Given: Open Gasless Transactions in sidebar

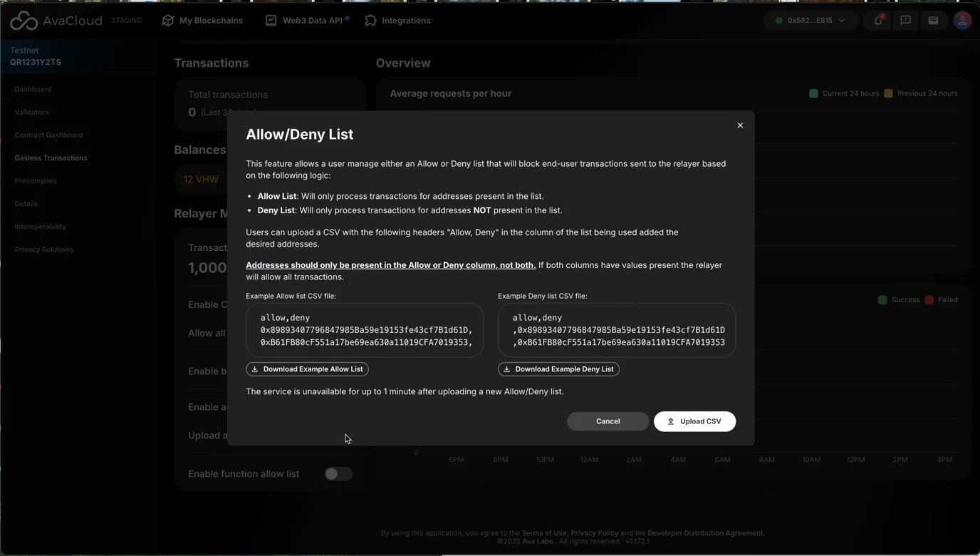Looking at the screenshot, I should pos(51,158).
